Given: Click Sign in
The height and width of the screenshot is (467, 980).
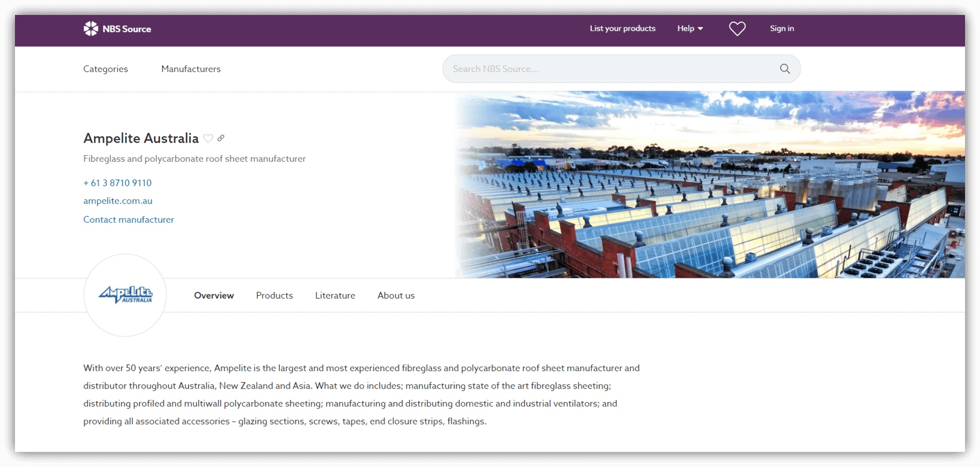Looking at the screenshot, I should (x=782, y=29).
